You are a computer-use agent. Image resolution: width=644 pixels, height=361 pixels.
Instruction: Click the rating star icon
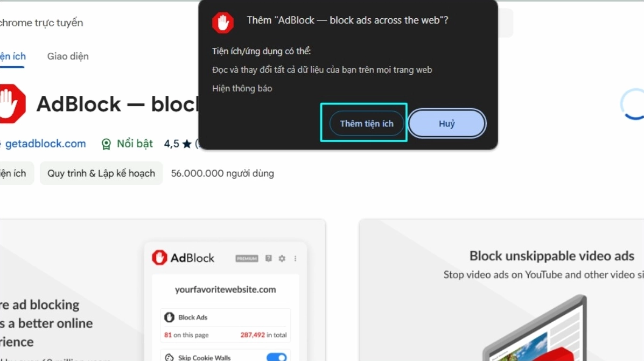click(187, 144)
